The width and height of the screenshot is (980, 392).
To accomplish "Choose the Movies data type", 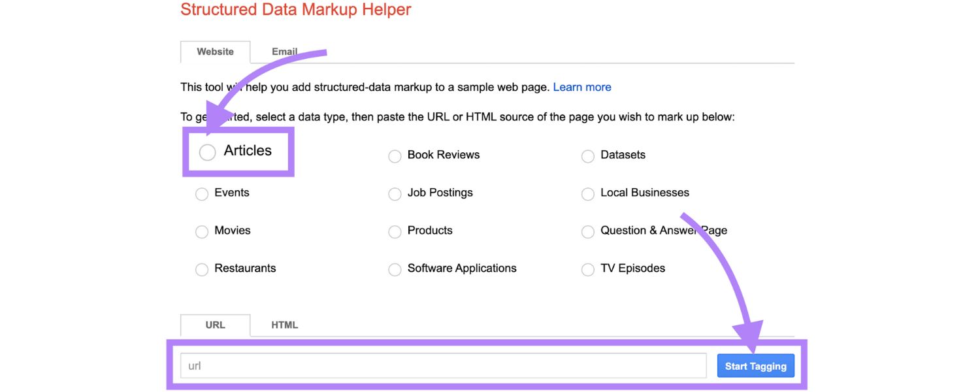I will click(x=201, y=231).
